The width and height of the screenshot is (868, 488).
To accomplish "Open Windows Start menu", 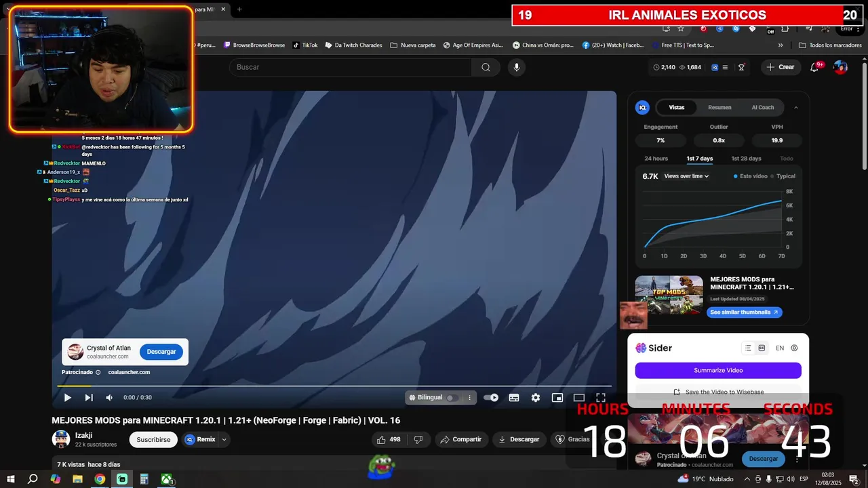I will (x=11, y=479).
